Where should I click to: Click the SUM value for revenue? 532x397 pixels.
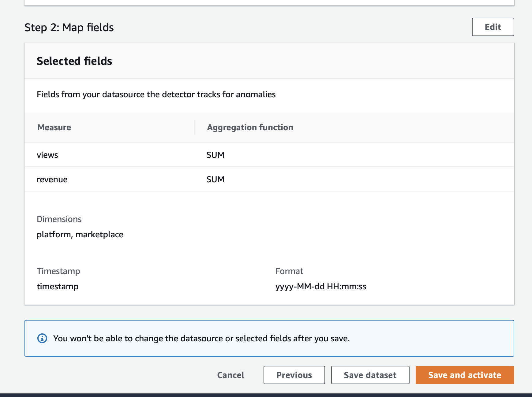coord(215,179)
